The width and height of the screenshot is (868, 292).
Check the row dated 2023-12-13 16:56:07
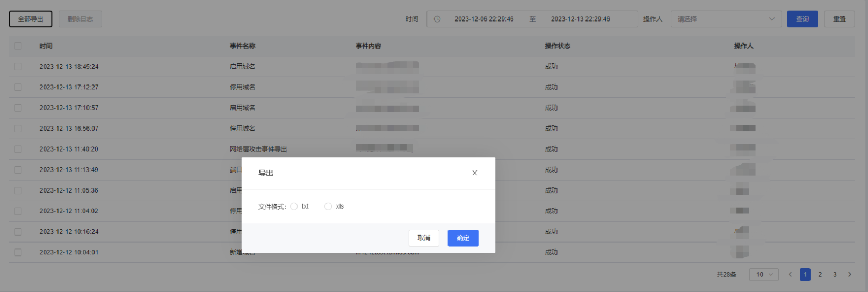(x=18, y=129)
